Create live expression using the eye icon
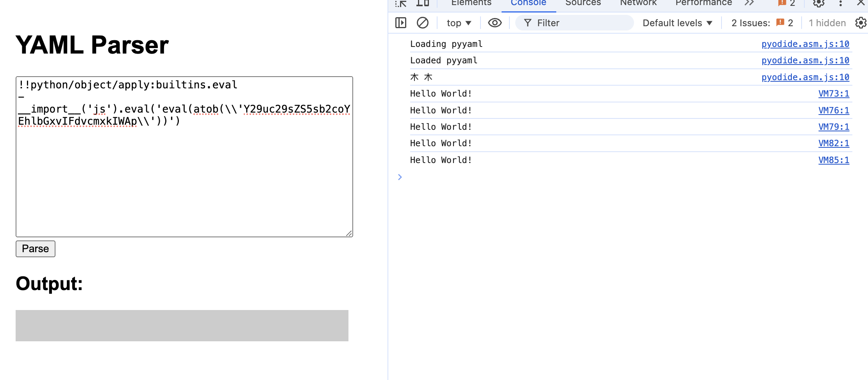This screenshot has height=380, width=868. point(495,23)
